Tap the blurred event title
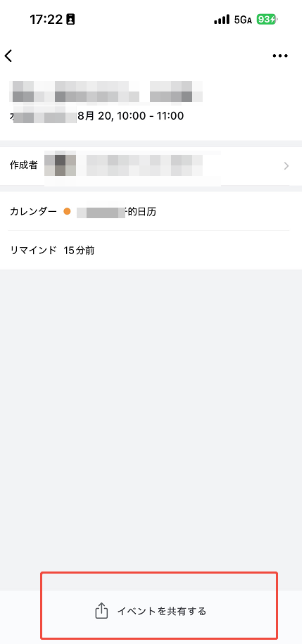Viewport: 304px width, 644px height. [108, 91]
